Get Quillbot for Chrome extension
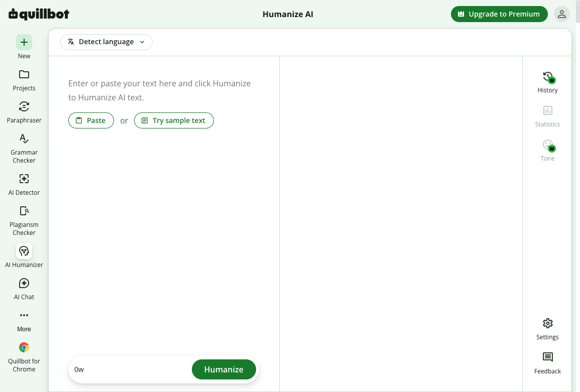The width and height of the screenshot is (580, 392). (x=24, y=357)
